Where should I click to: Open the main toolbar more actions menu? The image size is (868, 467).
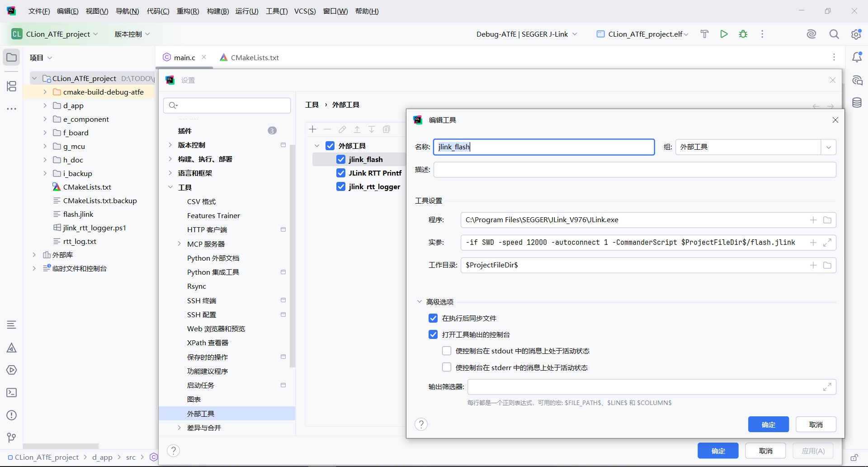[x=762, y=34]
